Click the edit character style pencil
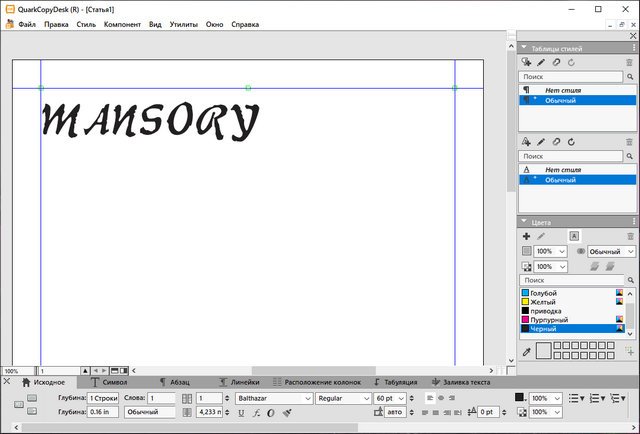The height and width of the screenshot is (434, 640). coord(541,142)
